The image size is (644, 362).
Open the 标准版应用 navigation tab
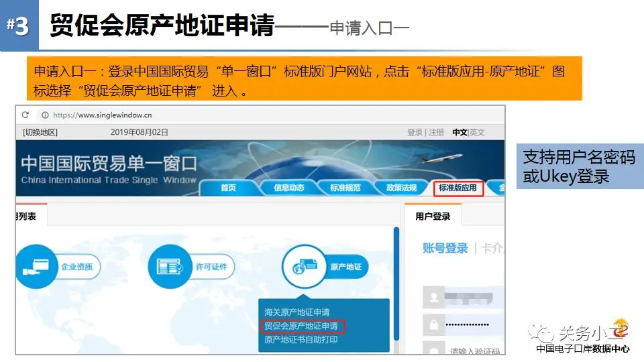coord(458,188)
